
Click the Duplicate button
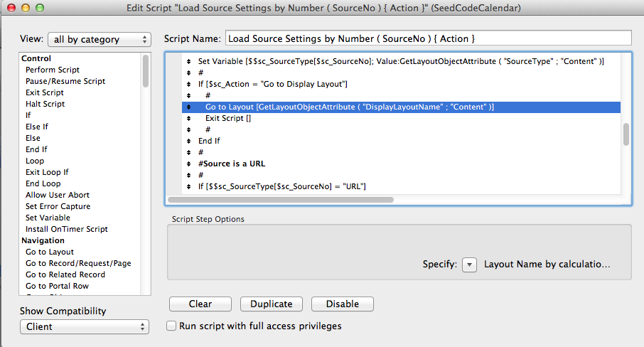[271, 304]
